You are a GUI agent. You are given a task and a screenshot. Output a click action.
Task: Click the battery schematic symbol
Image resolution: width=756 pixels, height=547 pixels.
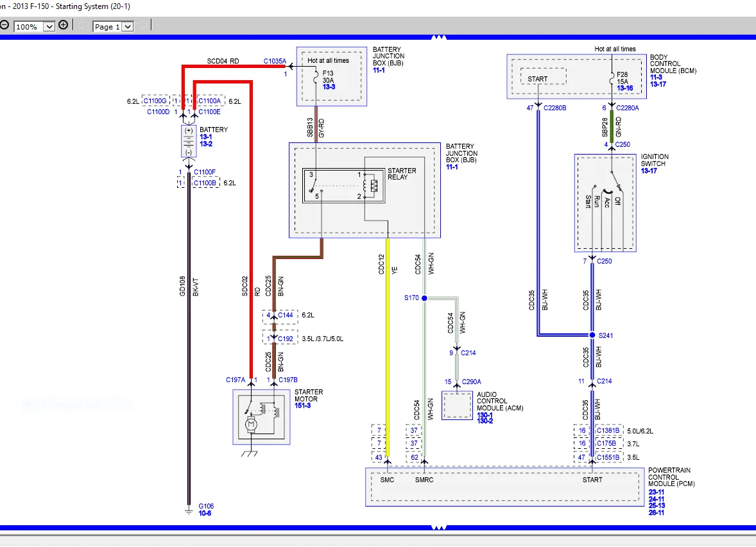pos(189,142)
